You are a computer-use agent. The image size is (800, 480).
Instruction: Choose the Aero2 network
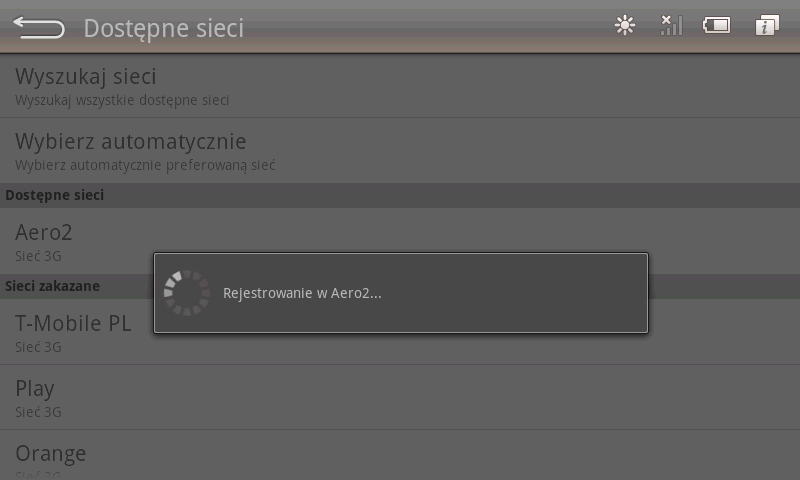[44, 233]
